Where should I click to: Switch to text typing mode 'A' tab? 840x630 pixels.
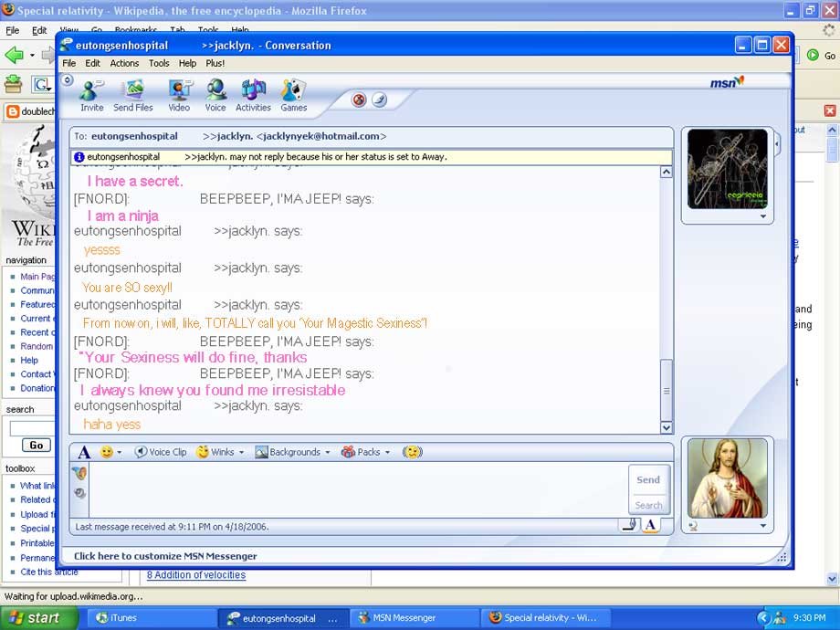[650, 525]
